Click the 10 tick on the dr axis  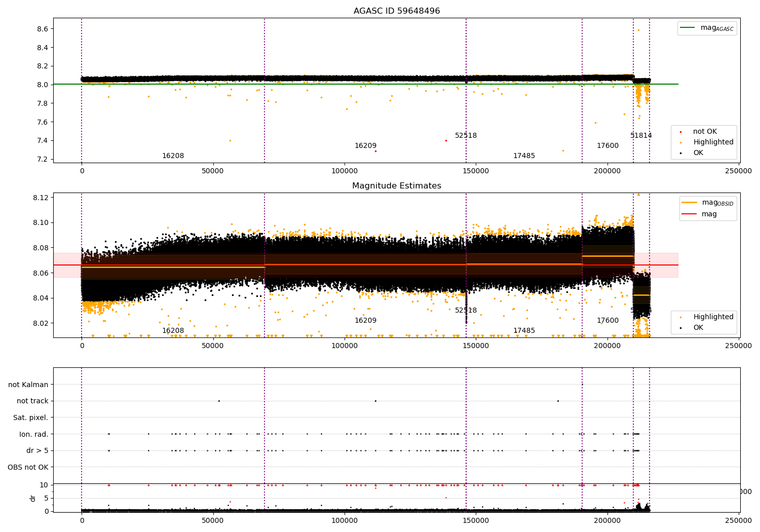tap(44, 485)
